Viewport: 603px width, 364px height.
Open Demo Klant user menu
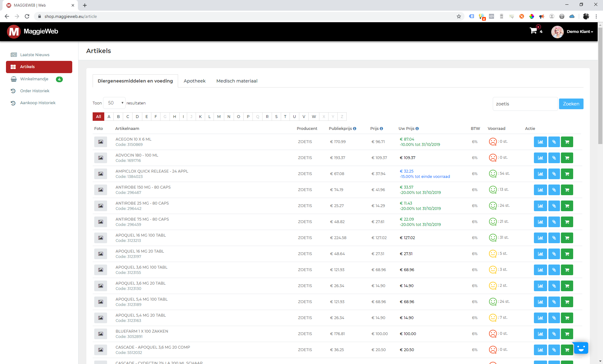(x=580, y=32)
